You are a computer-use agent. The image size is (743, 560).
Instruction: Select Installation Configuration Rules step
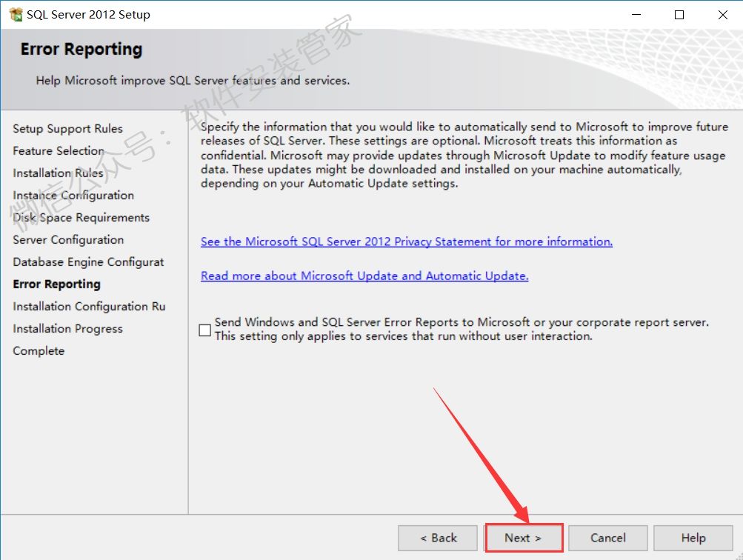(x=89, y=306)
